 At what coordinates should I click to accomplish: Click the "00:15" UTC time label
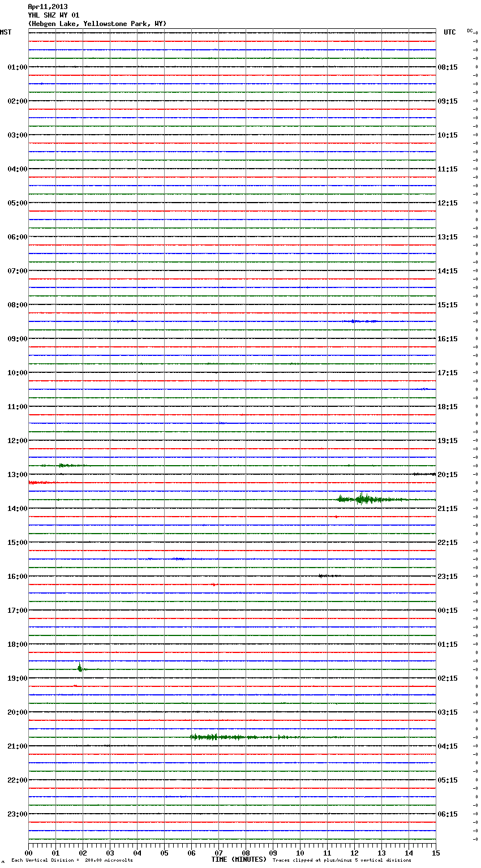coord(448,611)
